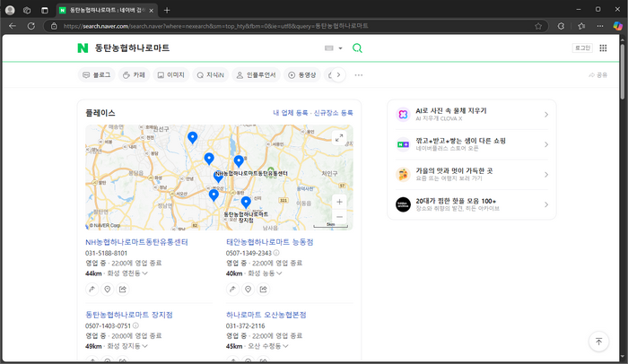Click location pin icon under 태안농협하나로마트 능동점
Image resolution: width=628 pixels, height=364 pixels.
click(x=248, y=289)
